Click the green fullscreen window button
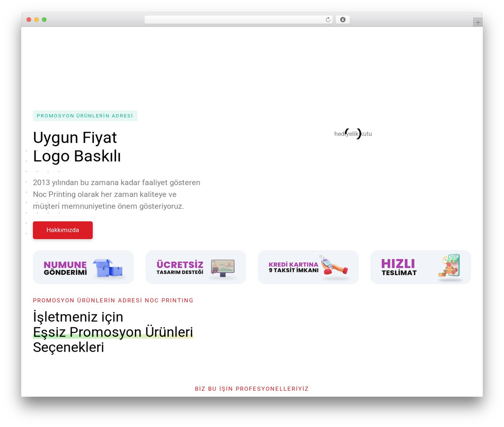The width and height of the screenshot is (504, 427). click(44, 20)
